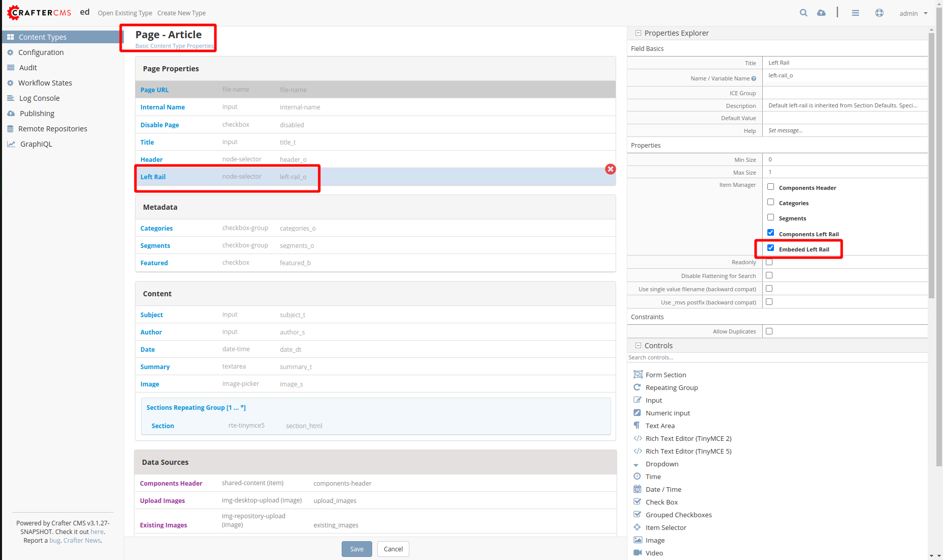This screenshot has width=943, height=560.
Task: Delete the Left Rail field using the red X
Action: click(x=611, y=169)
